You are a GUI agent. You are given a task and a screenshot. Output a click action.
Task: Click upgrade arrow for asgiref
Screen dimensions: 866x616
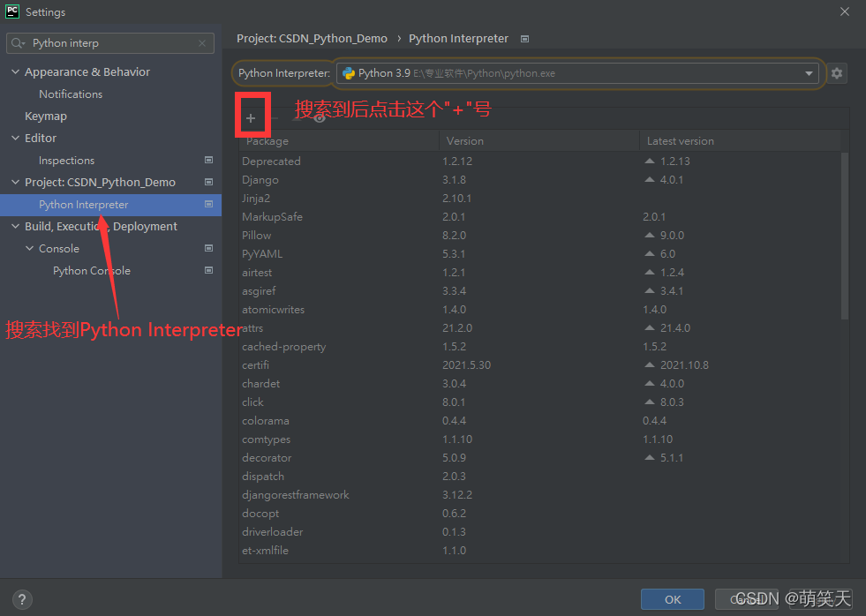pos(650,290)
